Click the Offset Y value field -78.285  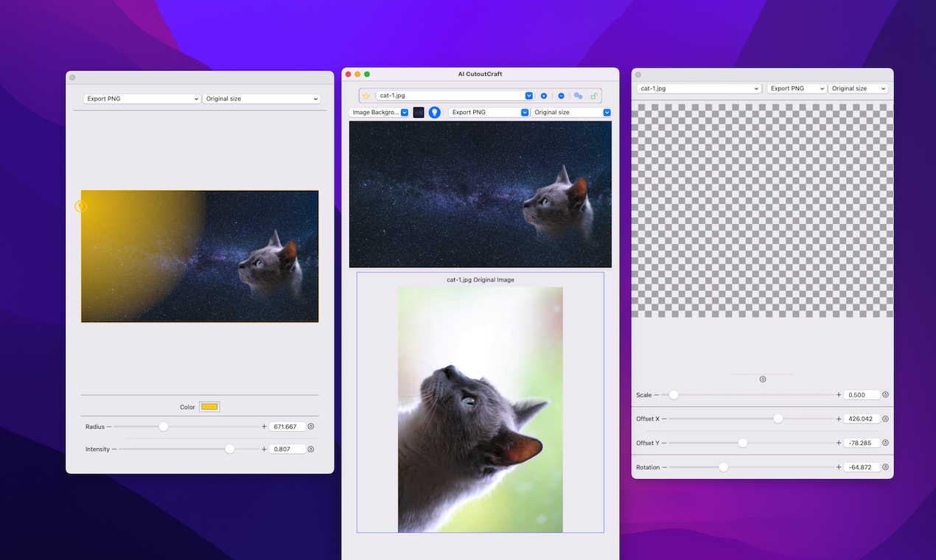pyautogui.click(x=862, y=443)
